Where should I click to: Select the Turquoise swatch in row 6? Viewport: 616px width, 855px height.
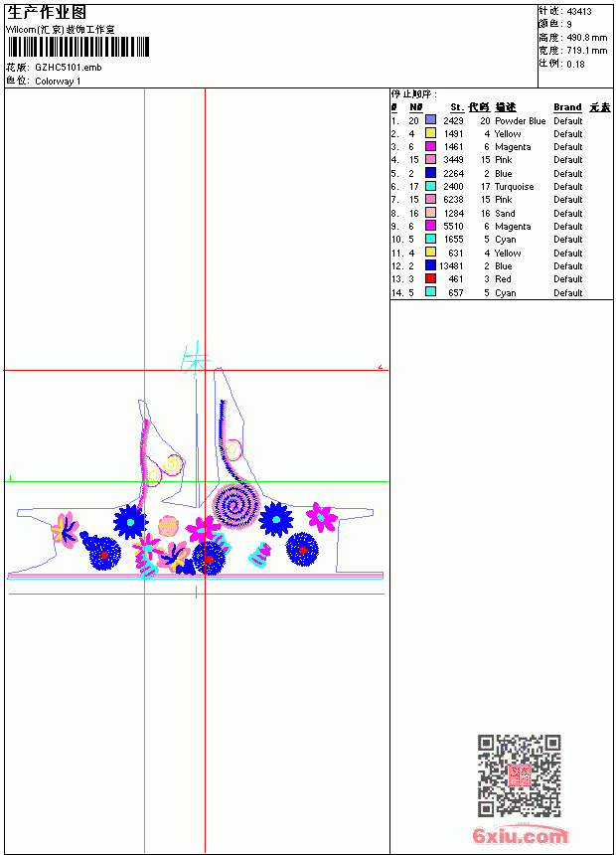430,186
